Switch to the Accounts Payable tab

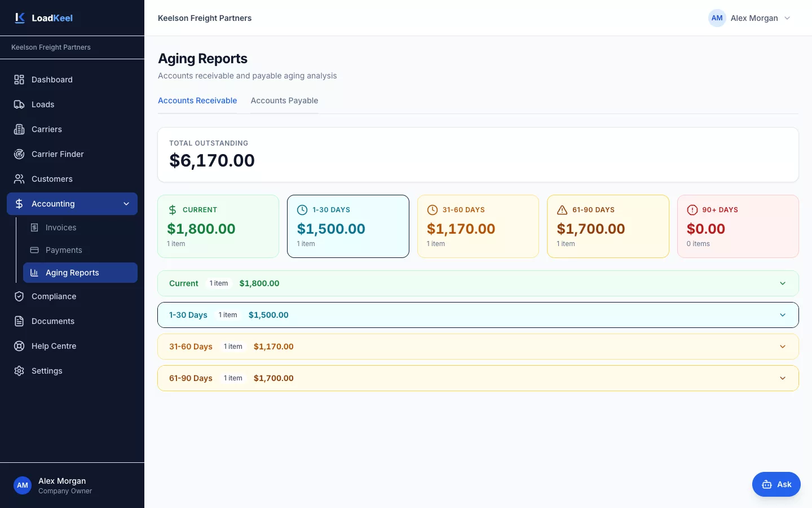point(284,100)
